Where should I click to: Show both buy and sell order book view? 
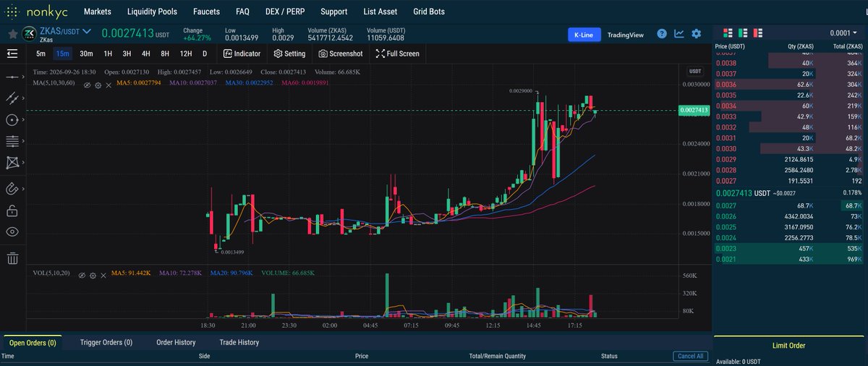(728, 33)
